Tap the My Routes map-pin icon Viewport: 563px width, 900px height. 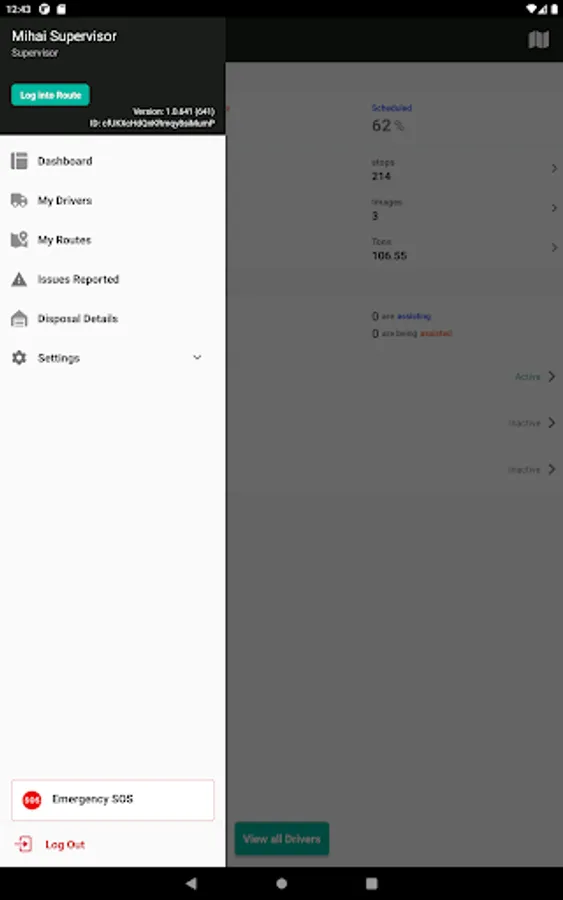tap(19, 239)
